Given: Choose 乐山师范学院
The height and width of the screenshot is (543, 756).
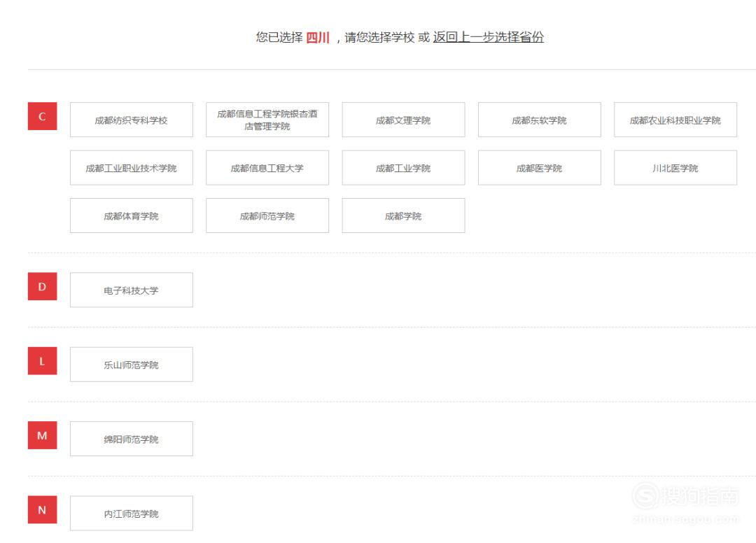Looking at the screenshot, I should tap(131, 365).
